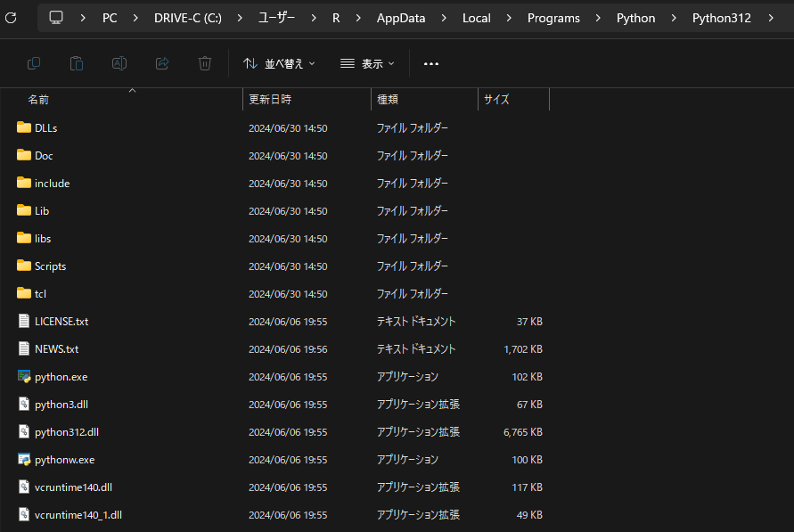Go to AppData in address bar
Viewport: 794px width, 532px height.
(401, 18)
